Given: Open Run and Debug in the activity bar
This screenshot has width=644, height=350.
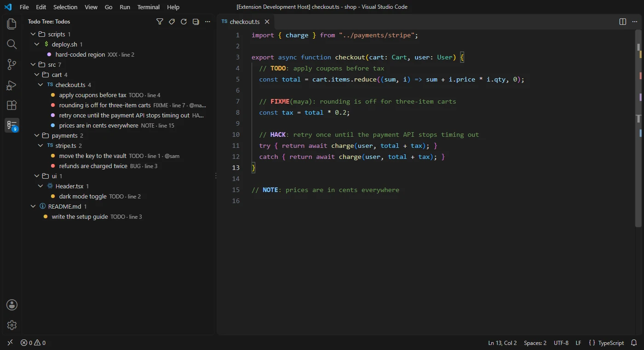Looking at the screenshot, I should [x=12, y=85].
